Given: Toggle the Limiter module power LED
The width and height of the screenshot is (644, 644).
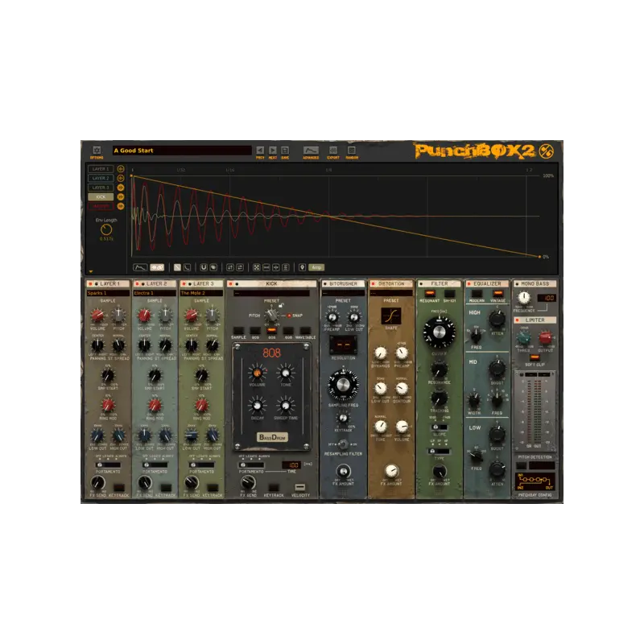Looking at the screenshot, I should pos(518,320).
